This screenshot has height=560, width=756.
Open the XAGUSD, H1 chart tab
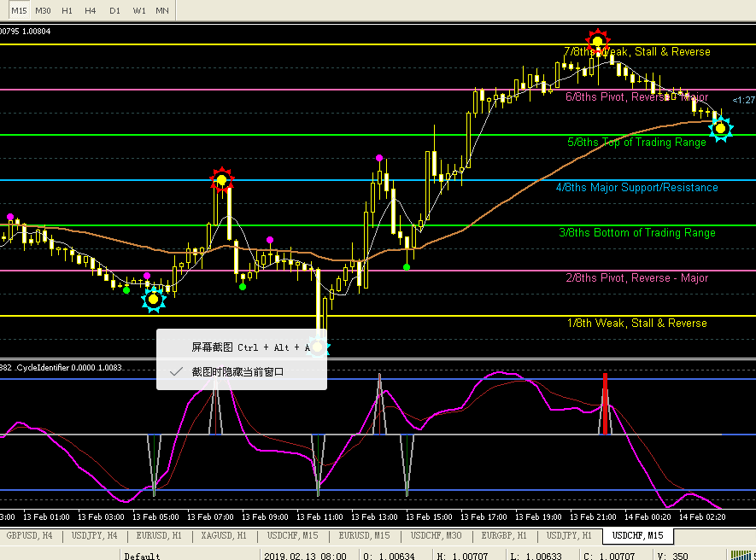[x=224, y=535]
